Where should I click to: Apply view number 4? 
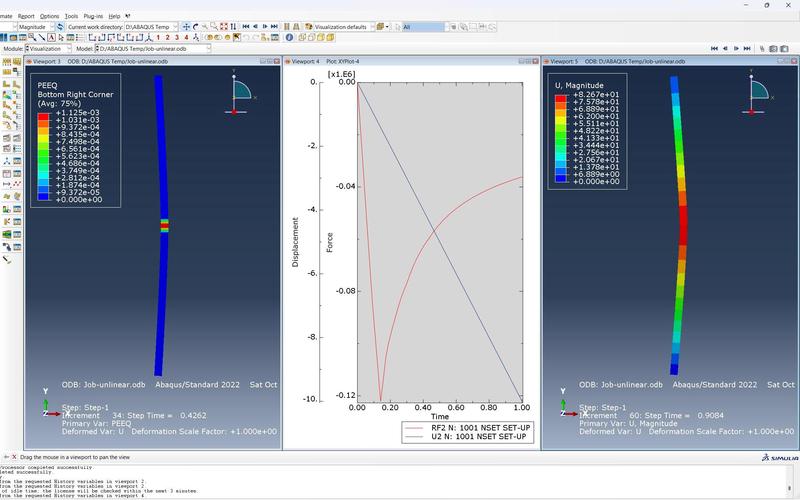pos(186,37)
